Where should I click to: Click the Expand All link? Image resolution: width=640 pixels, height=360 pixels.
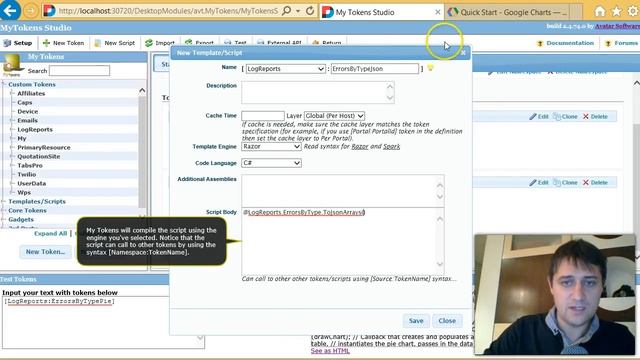pos(50,233)
